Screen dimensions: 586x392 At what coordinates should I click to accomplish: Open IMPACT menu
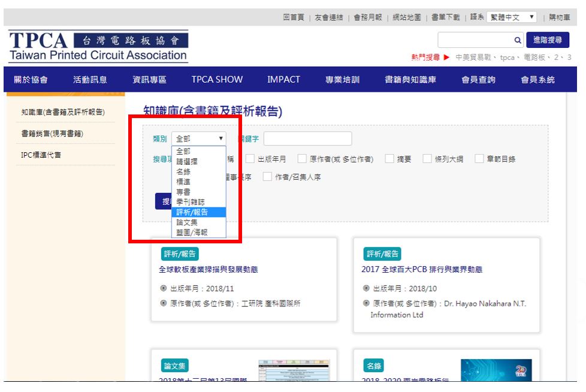(283, 79)
